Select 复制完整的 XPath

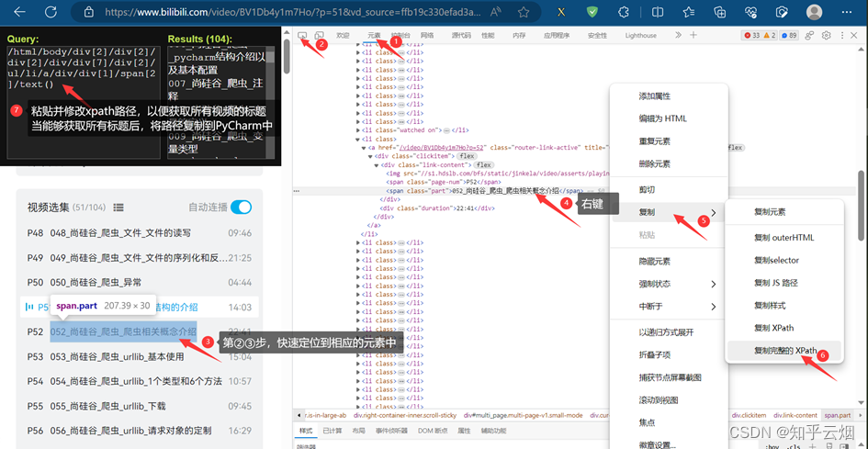[x=784, y=351]
